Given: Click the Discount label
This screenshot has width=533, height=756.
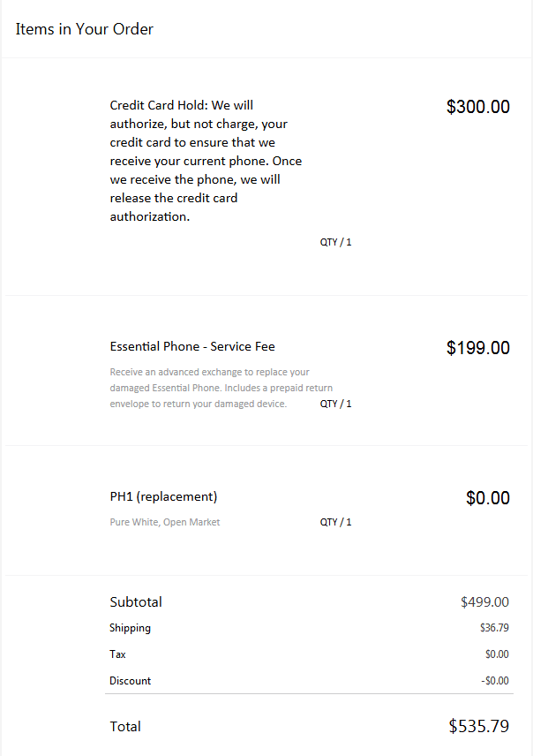Looking at the screenshot, I should [x=130, y=681].
